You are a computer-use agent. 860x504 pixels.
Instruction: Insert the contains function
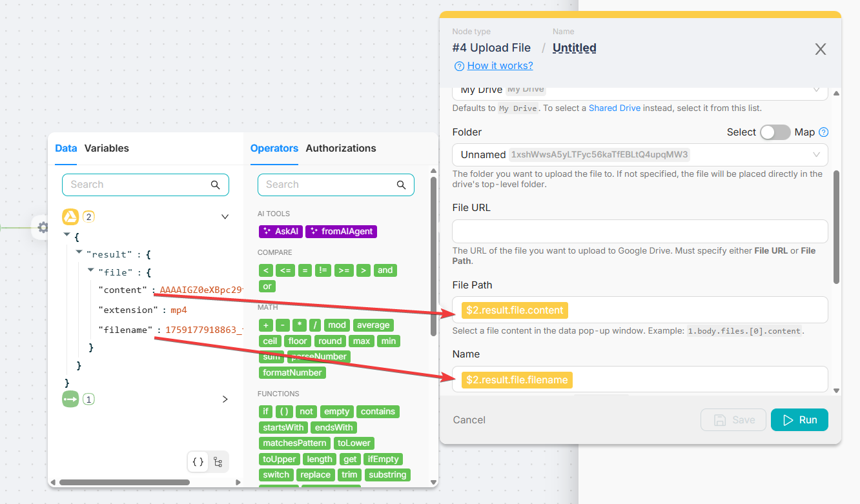[378, 411]
